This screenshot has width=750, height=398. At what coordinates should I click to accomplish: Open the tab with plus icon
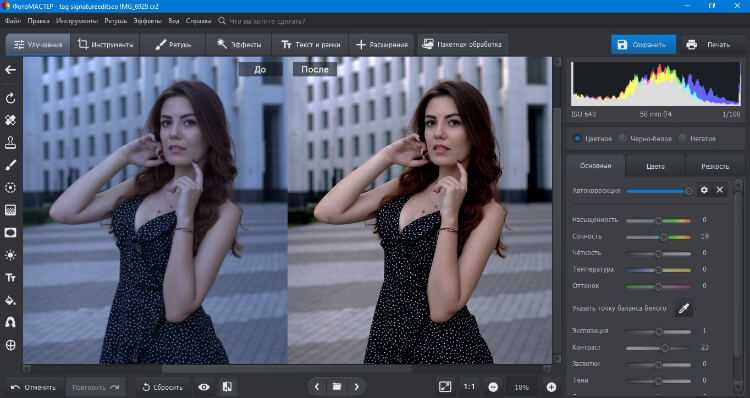click(382, 44)
